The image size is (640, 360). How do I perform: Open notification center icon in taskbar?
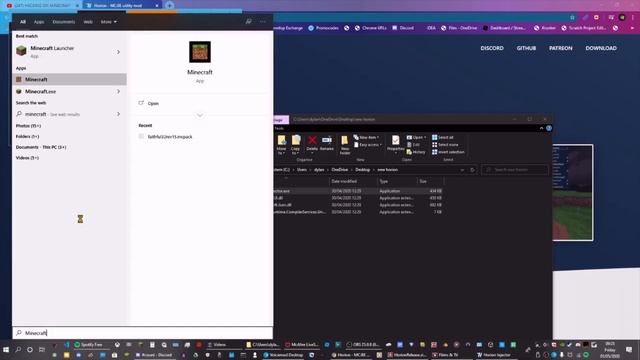pos(629,350)
